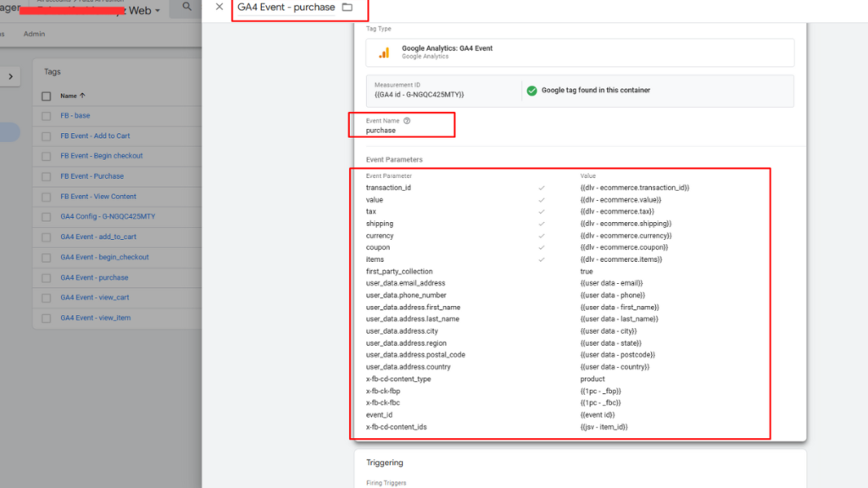This screenshot has height=488, width=868.
Task: Click the checkmark icon in tax row
Action: 542,212
